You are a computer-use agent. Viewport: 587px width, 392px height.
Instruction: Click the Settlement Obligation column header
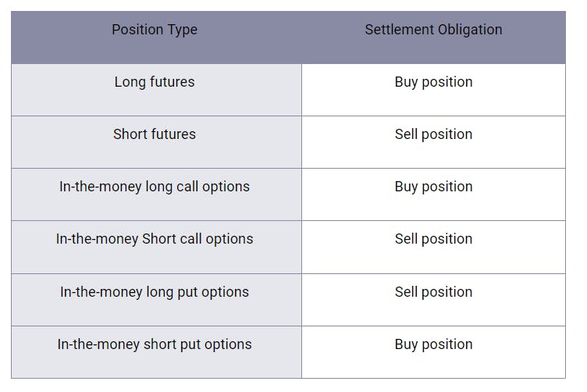(433, 30)
